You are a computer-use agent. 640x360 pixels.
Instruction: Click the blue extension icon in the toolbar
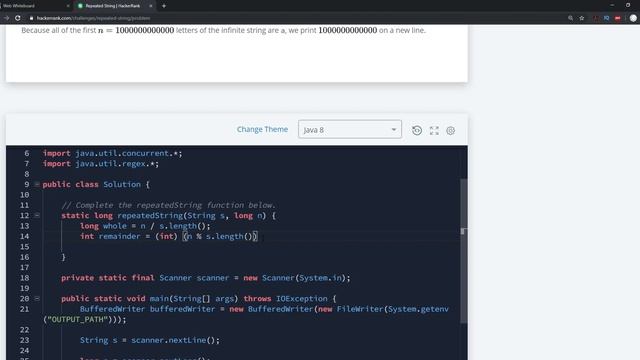click(607, 18)
